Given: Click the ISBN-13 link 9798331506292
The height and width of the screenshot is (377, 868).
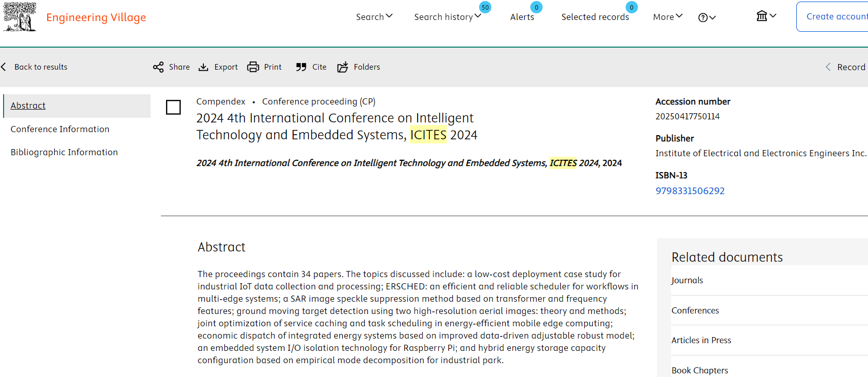Looking at the screenshot, I should [690, 191].
